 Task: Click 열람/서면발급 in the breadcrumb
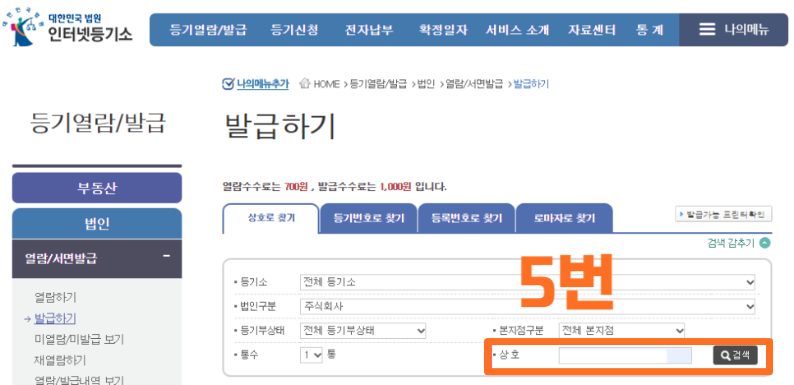point(474,84)
